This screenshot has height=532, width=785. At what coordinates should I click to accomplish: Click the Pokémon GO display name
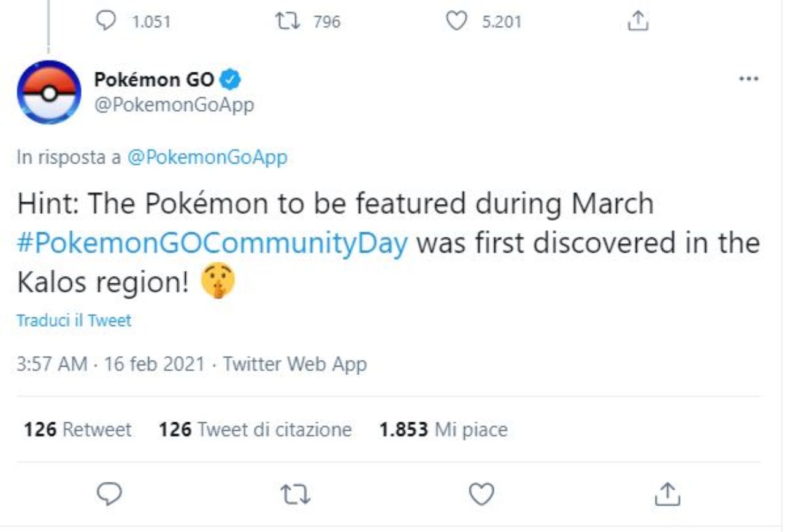pos(154,79)
